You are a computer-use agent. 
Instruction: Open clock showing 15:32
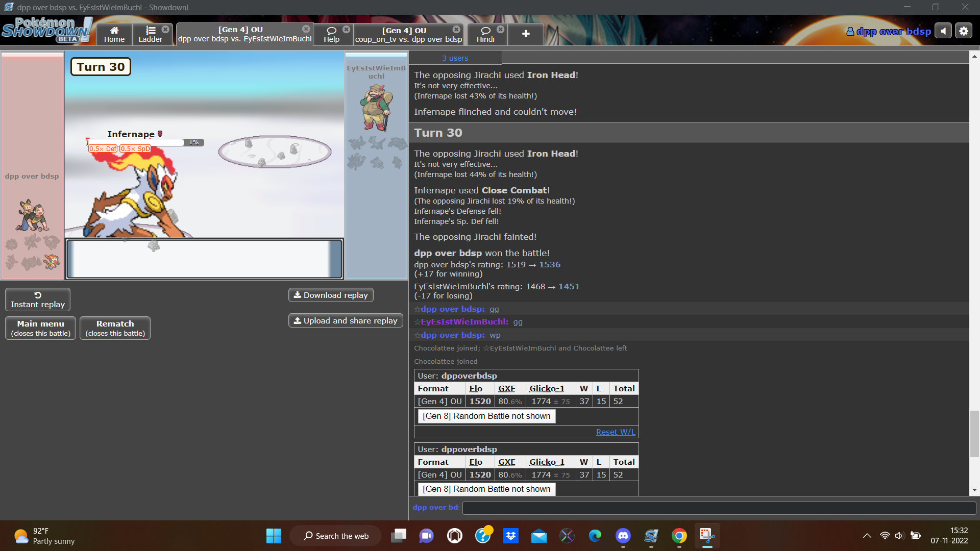click(949, 536)
